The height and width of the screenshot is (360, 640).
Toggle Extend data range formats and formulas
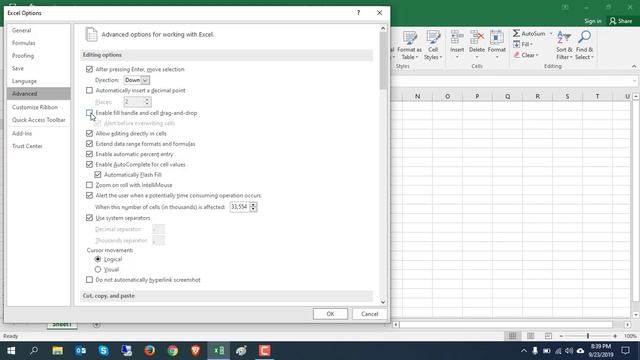[x=89, y=144]
